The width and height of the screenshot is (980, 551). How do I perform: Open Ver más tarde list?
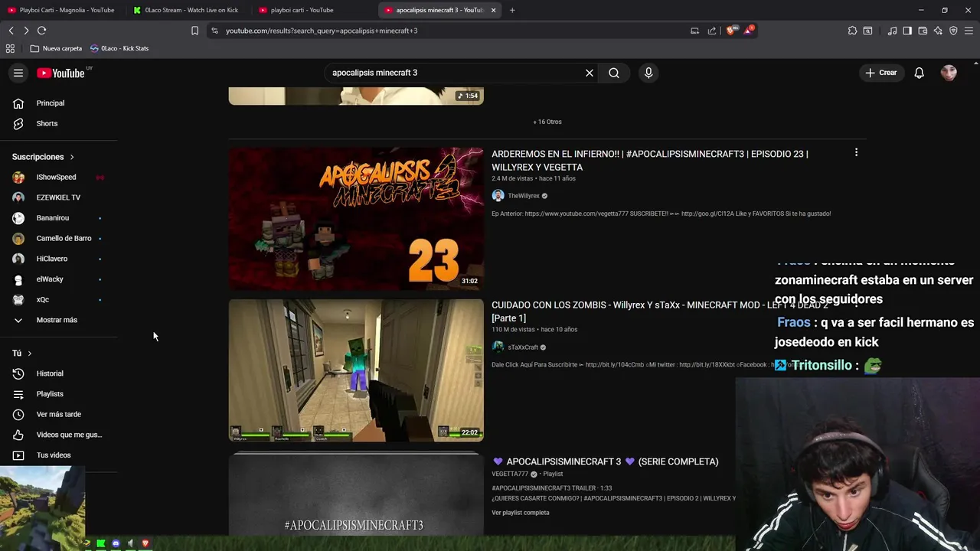[58, 414]
